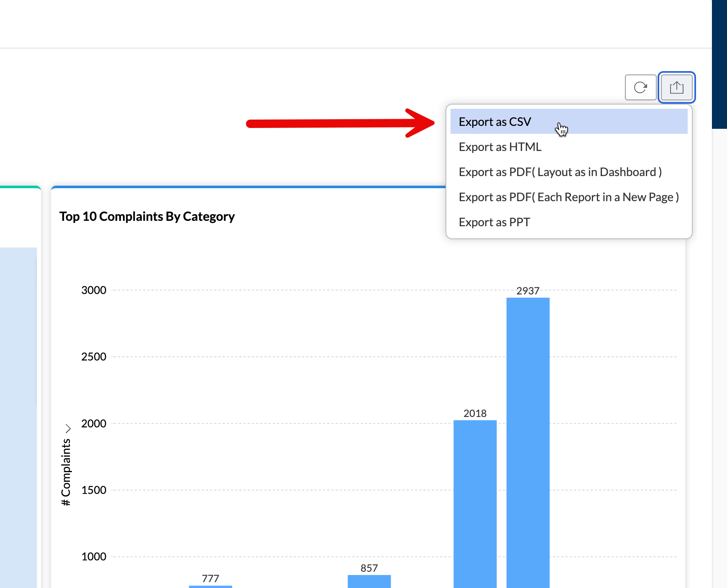Click the 3000 axis gridline label
727x588 pixels.
94,290
